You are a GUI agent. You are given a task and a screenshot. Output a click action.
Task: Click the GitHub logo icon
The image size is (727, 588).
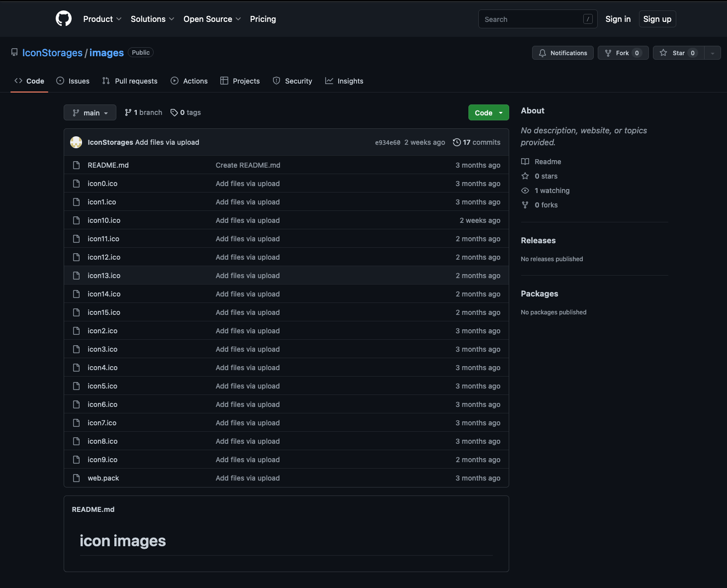point(63,18)
